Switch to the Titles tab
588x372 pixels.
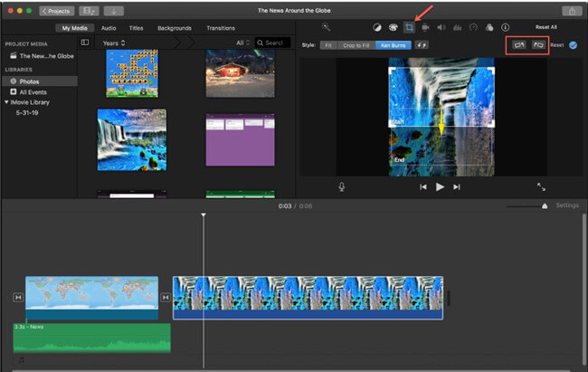click(x=136, y=28)
